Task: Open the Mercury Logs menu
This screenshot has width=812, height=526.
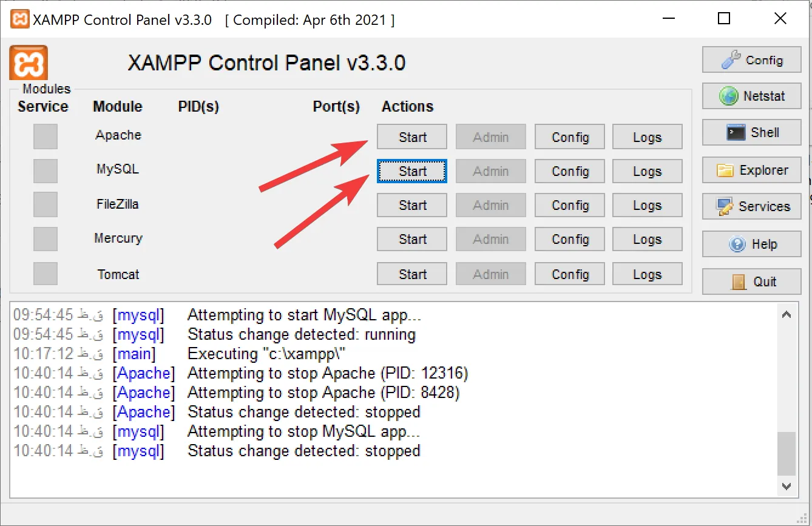Action: point(648,239)
